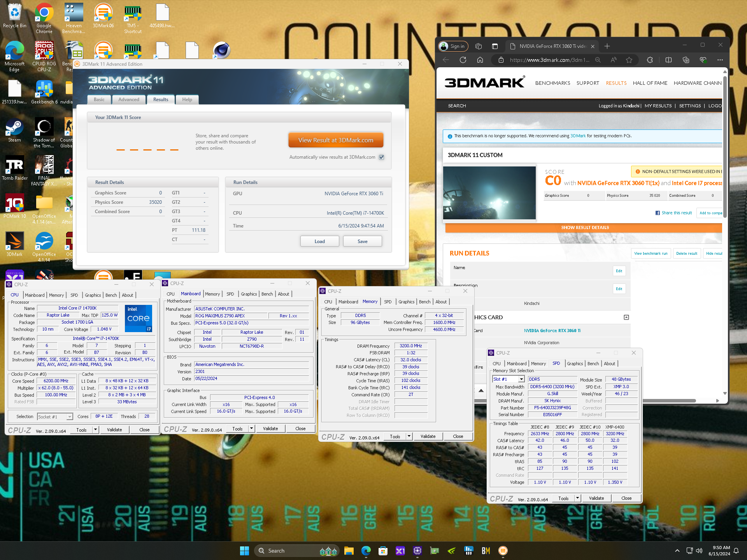Show hidden system tray icons
The width and height of the screenshot is (747, 560).
pyautogui.click(x=677, y=551)
